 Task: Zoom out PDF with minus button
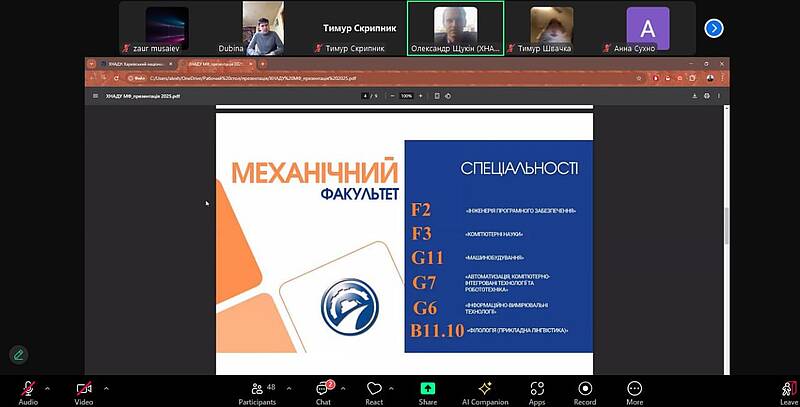click(392, 96)
